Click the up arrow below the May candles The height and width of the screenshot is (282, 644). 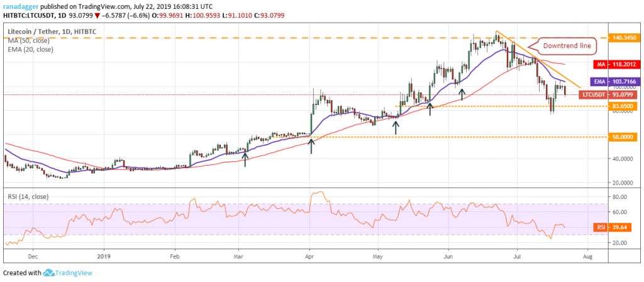click(396, 127)
